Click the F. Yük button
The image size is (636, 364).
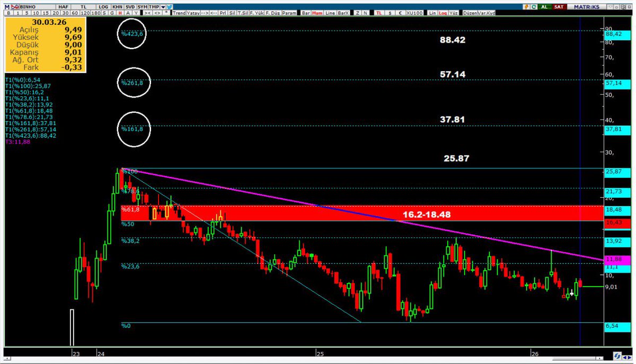(x=257, y=13)
